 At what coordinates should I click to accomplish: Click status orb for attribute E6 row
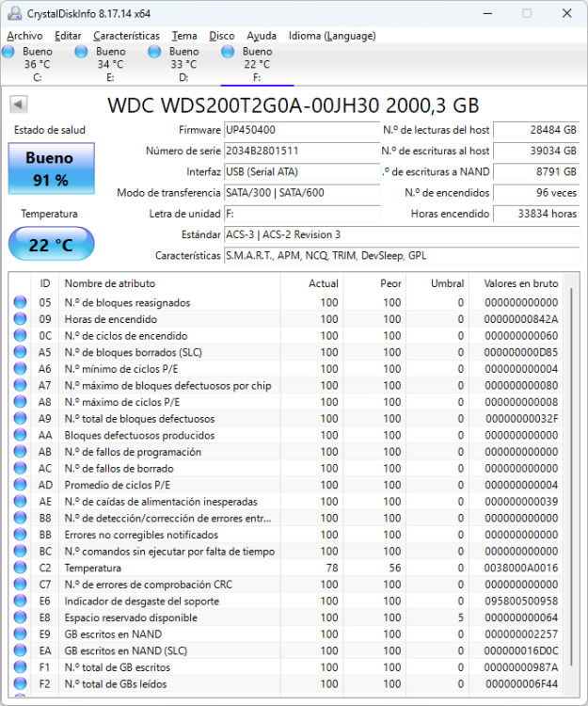tap(21, 601)
